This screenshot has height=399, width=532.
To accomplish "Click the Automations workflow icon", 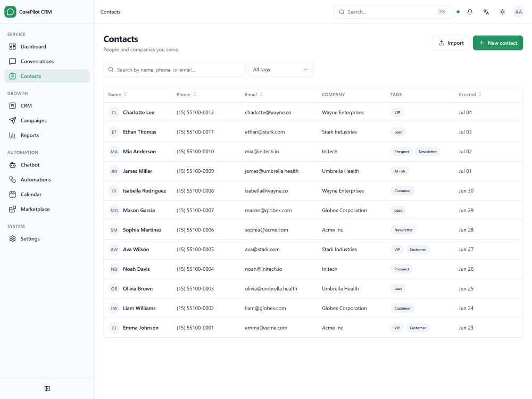I will [13, 179].
